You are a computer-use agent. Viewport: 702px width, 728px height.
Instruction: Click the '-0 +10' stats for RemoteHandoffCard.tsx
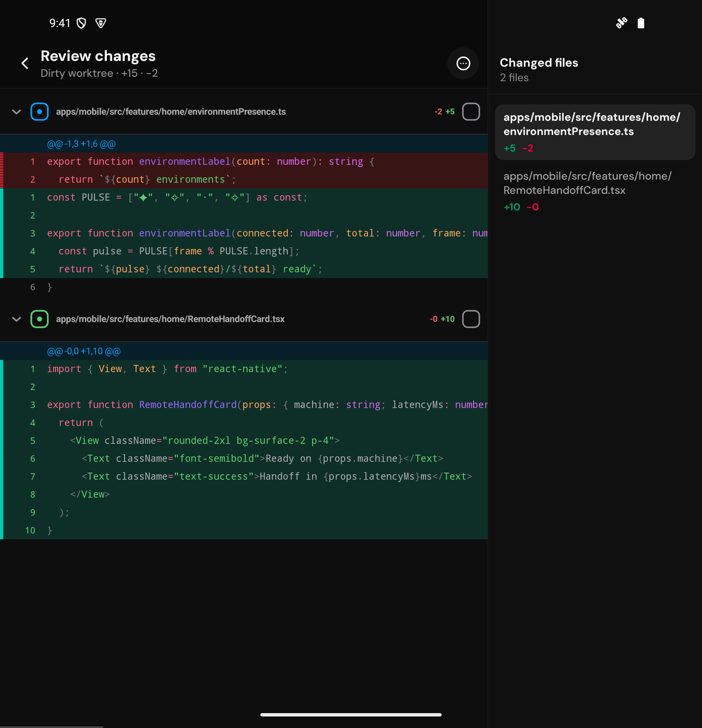tap(442, 319)
